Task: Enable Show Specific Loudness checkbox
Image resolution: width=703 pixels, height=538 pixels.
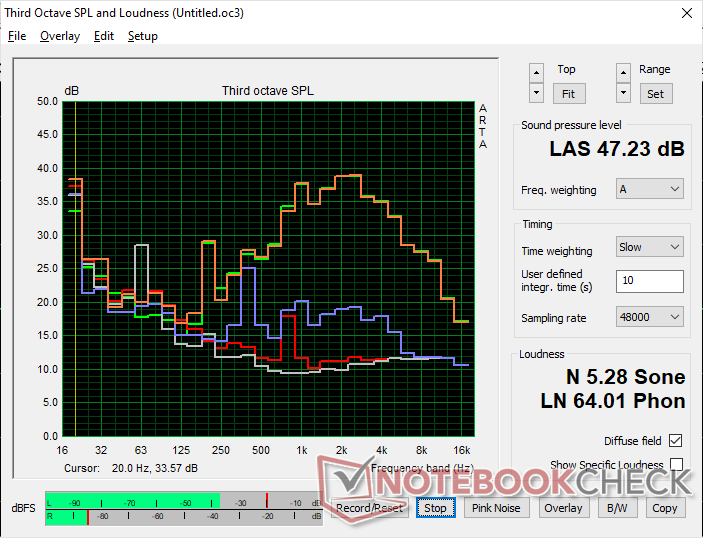Action: 676,464
